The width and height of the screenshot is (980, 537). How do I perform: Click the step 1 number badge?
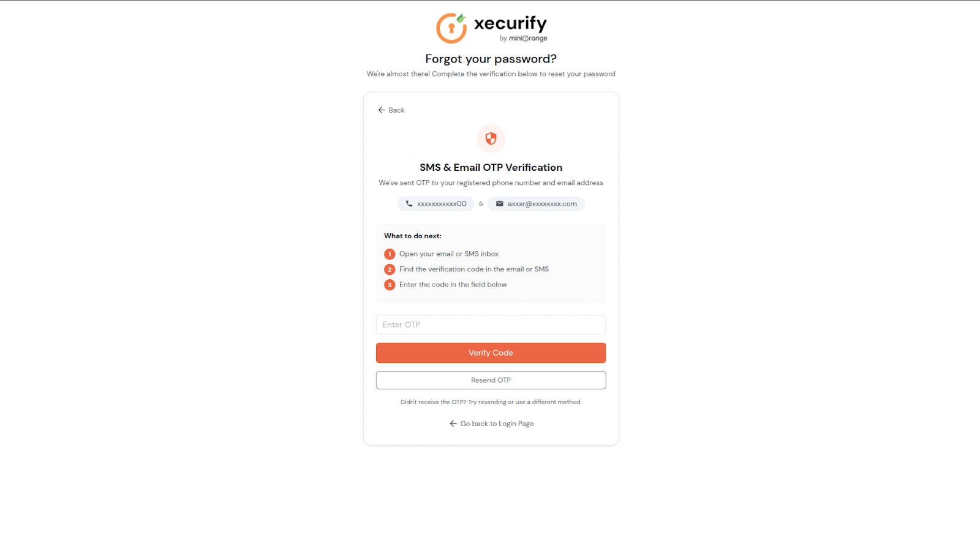[390, 254]
